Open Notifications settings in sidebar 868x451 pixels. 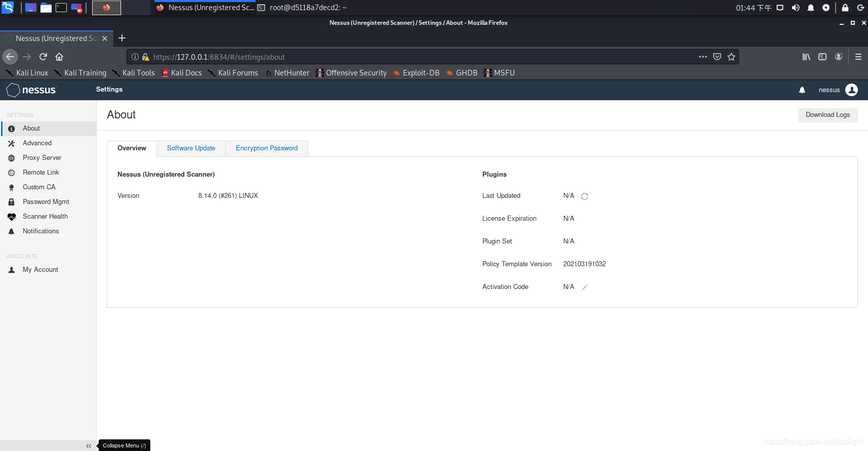click(x=48, y=231)
